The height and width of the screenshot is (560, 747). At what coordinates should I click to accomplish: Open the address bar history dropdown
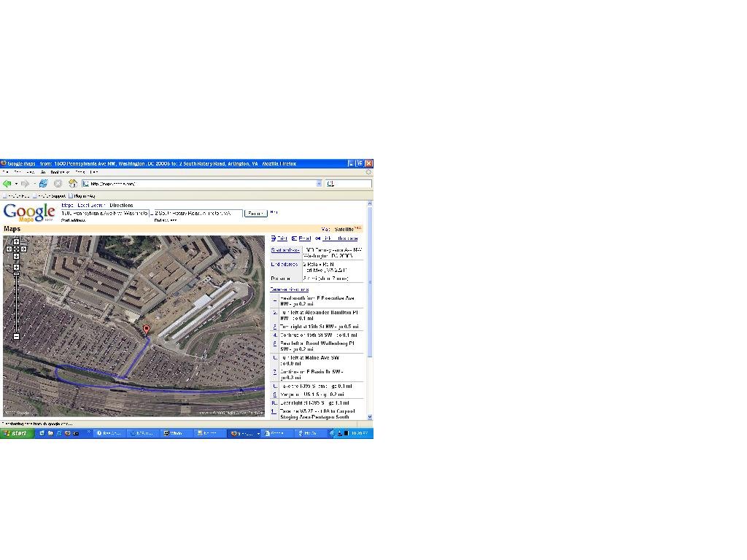(x=319, y=184)
